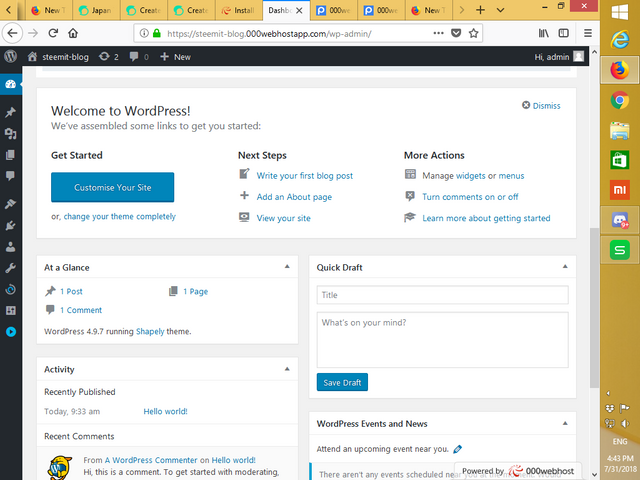Click the View your site link

tap(283, 218)
